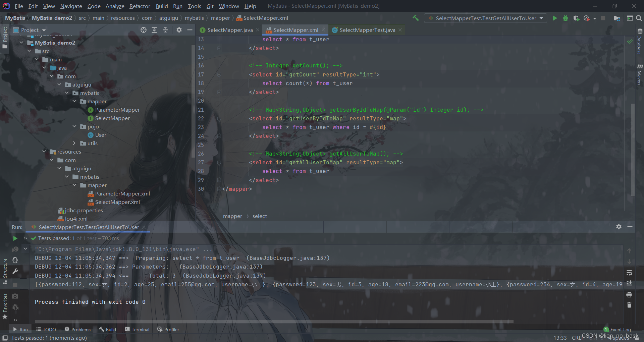This screenshot has width=644, height=342.
Task: Click the cursor position 13:33 status
Action: pos(560,338)
